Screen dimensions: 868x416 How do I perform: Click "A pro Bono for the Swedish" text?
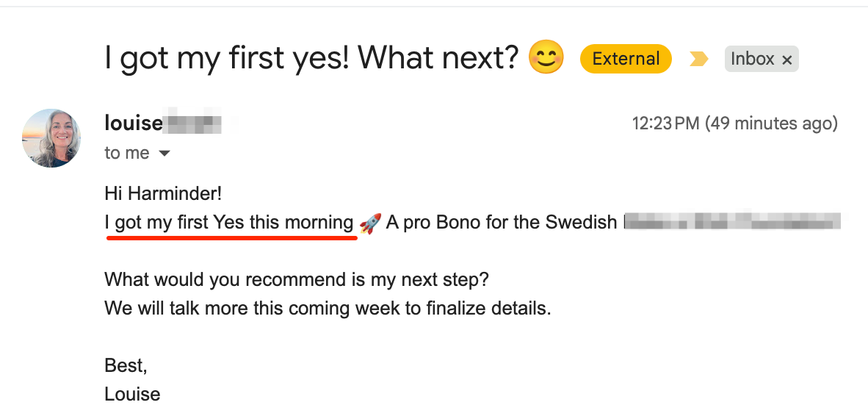click(x=502, y=223)
